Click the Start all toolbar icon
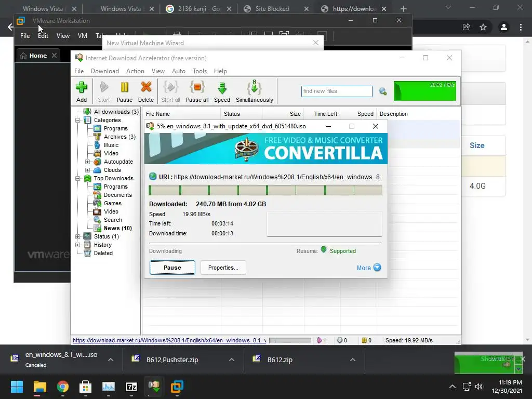This screenshot has width=532, height=399. point(170,91)
